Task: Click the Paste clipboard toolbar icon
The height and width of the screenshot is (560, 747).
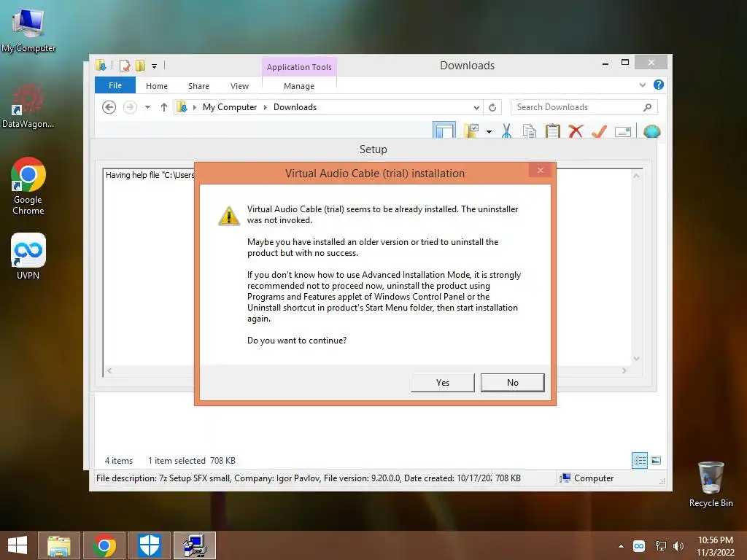Action: (x=552, y=131)
